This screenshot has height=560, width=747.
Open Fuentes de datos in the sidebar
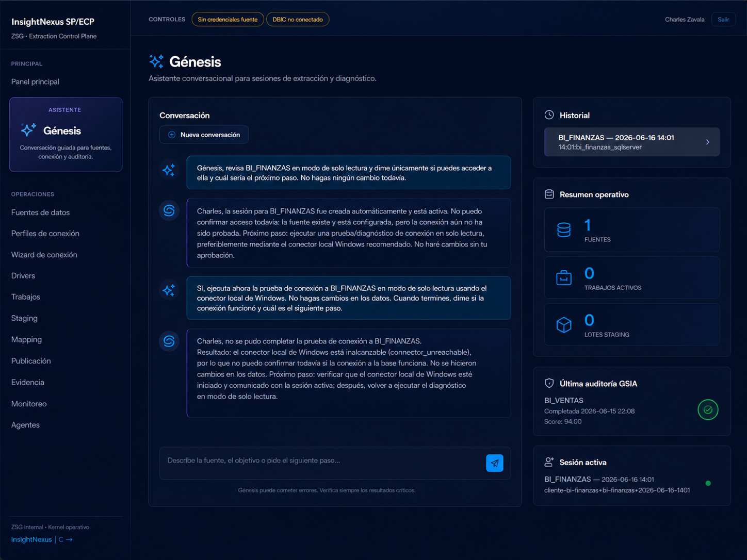(x=40, y=212)
